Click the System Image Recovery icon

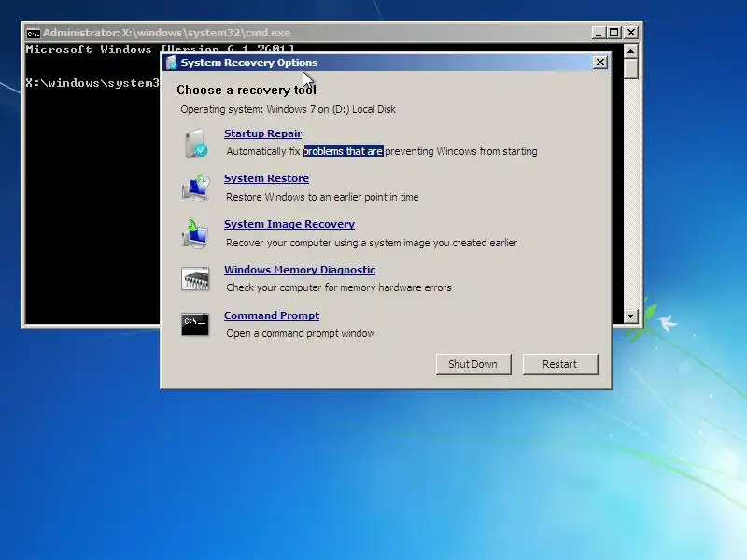click(x=195, y=233)
